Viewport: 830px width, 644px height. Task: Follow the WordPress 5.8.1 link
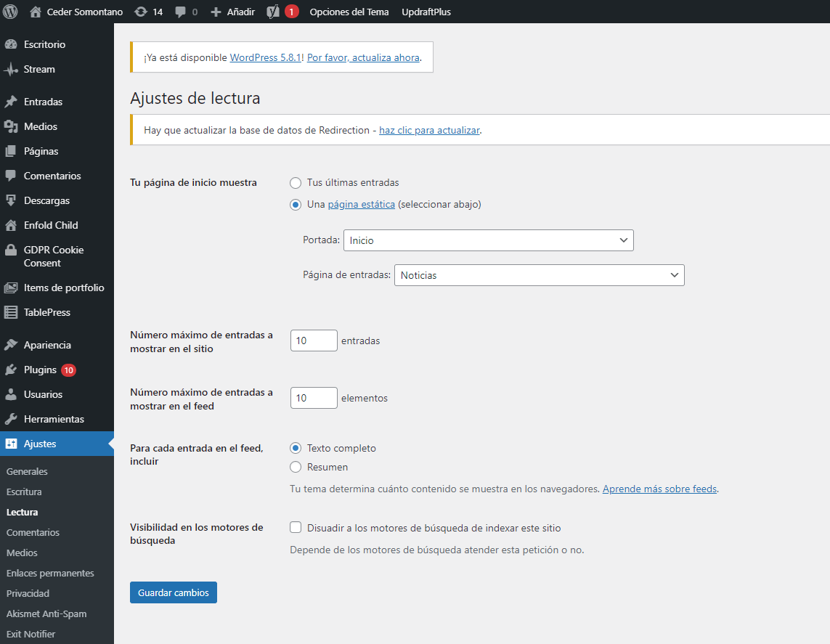click(x=265, y=57)
